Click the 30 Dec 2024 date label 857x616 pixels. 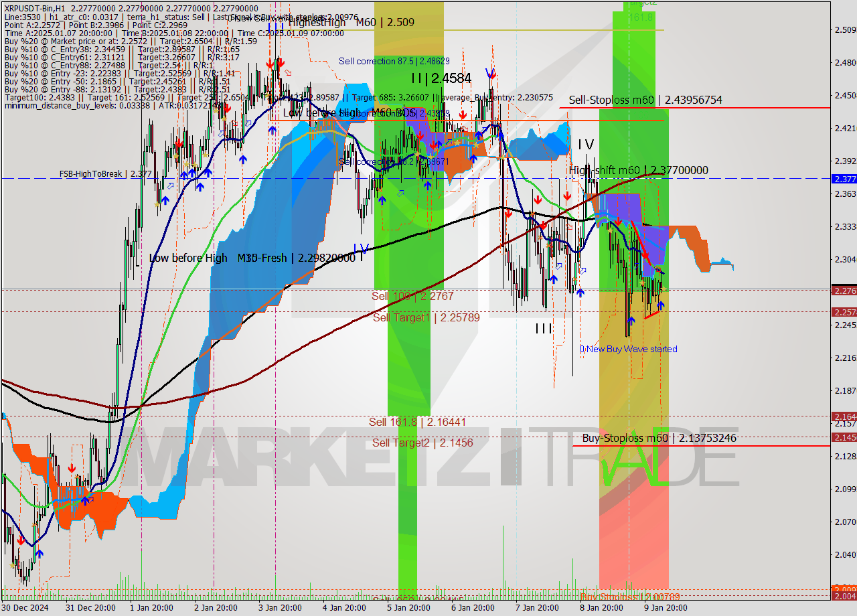tap(24, 608)
